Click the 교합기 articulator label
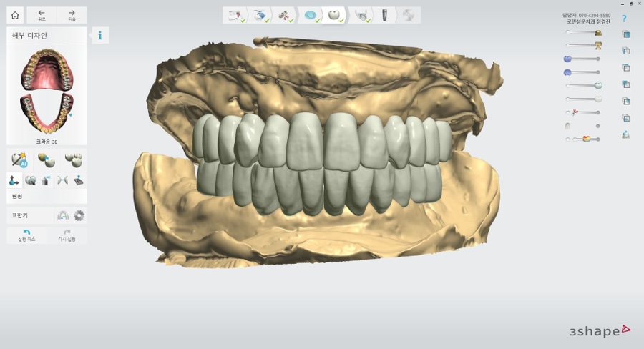 point(20,215)
